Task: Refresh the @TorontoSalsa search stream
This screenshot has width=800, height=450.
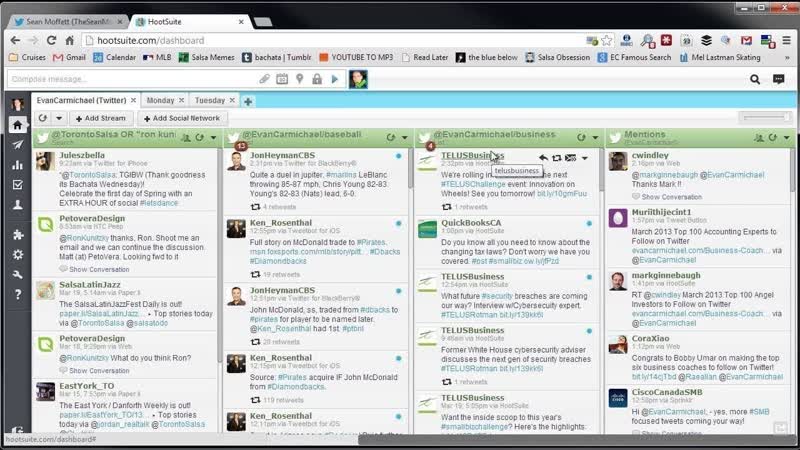Action: click(x=199, y=137)
